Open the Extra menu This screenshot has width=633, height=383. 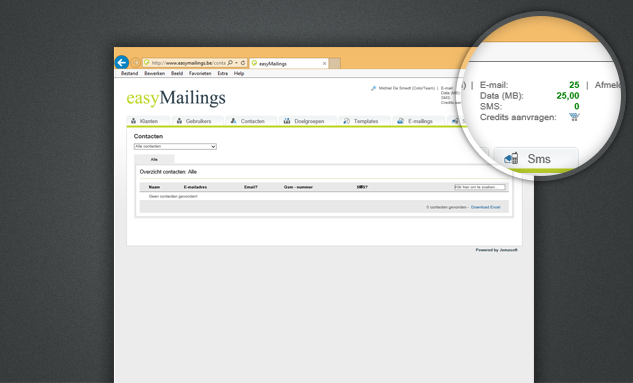tap(222, 73)
